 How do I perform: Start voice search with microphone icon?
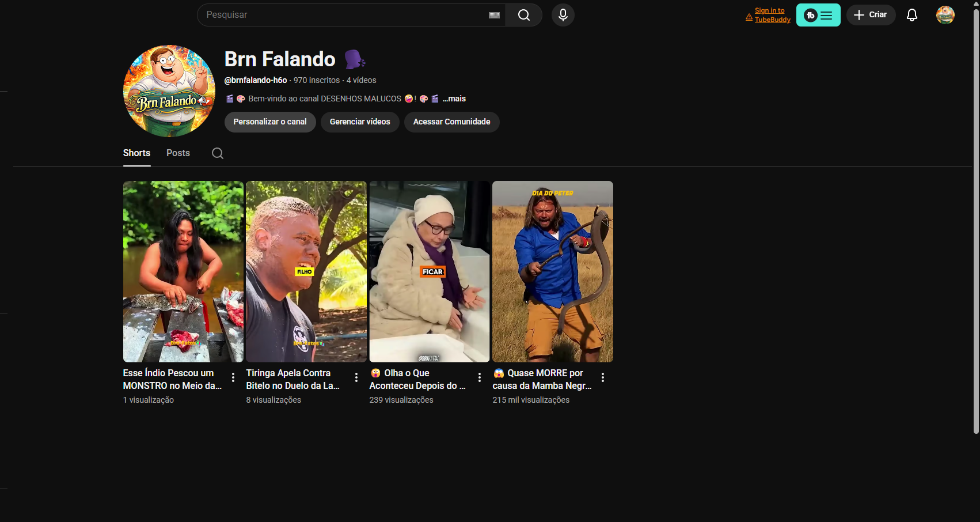click(x=563, y=15)
